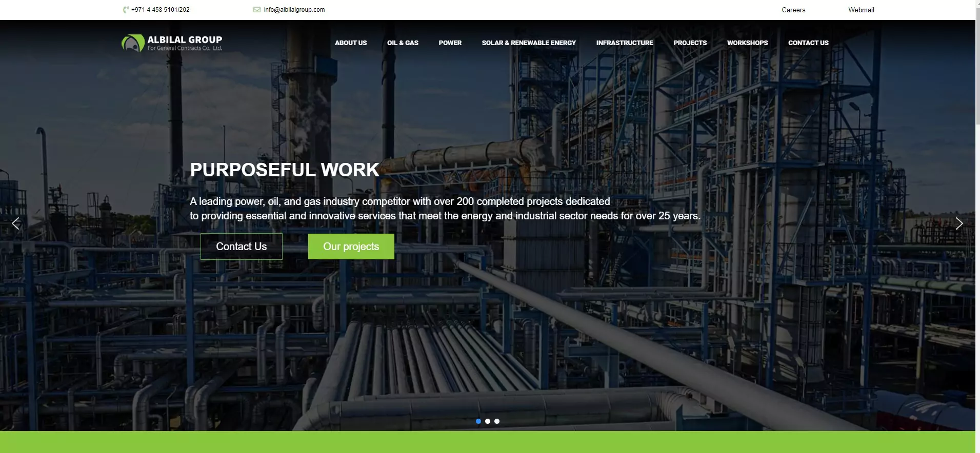Select the second carousel dot
This screenshot has width=980, height=453.
coord(488,421)
